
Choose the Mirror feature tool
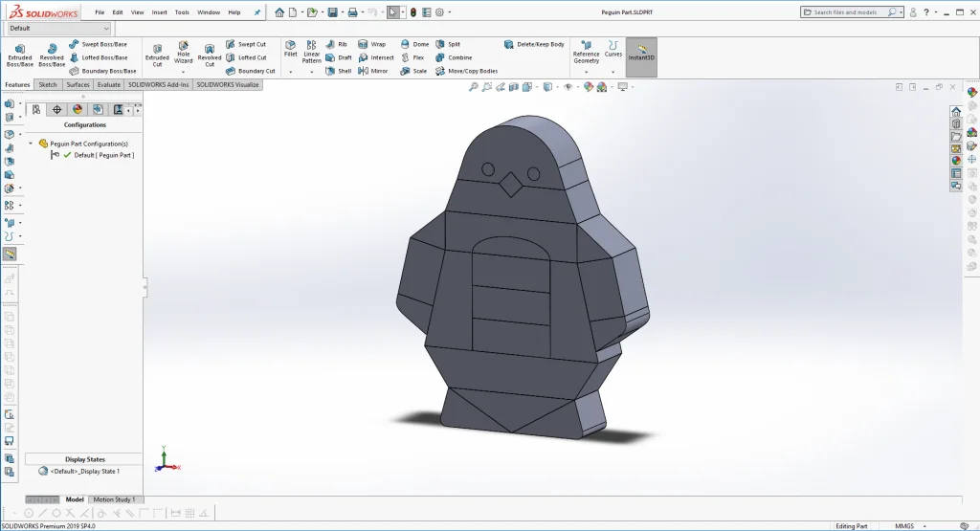point(372,71)
